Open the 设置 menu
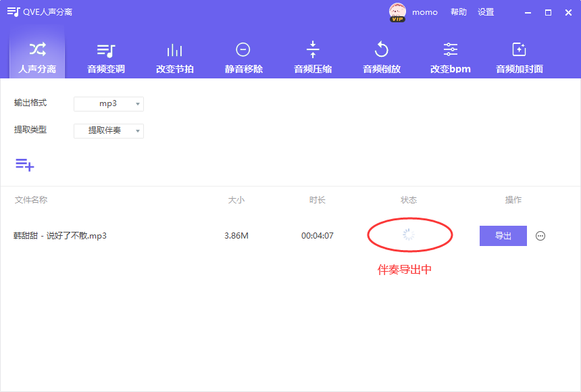This screenshot has height=392, width=581. pos(486,11)
